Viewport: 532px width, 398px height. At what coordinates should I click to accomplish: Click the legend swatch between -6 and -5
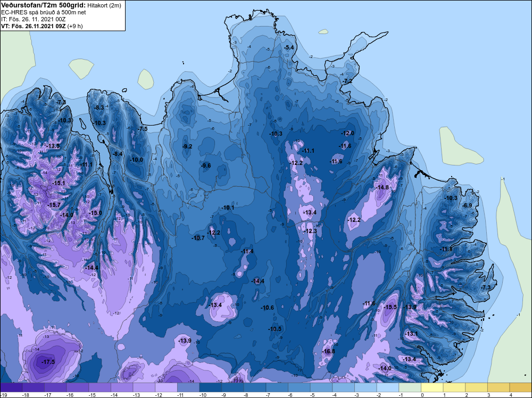click(299, 387)
